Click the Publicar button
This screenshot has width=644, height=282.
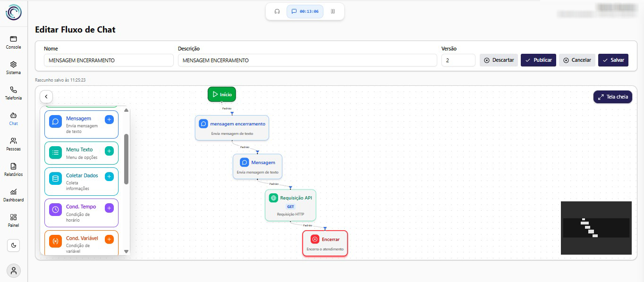[x=538, y=60]
